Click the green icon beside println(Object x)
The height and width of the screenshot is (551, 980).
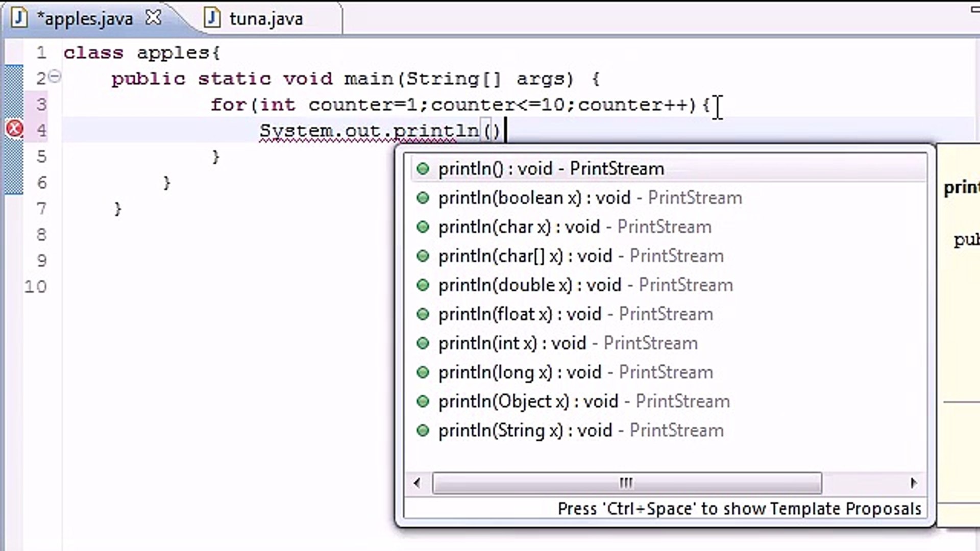pyautogui.click(x=423, y=401)
